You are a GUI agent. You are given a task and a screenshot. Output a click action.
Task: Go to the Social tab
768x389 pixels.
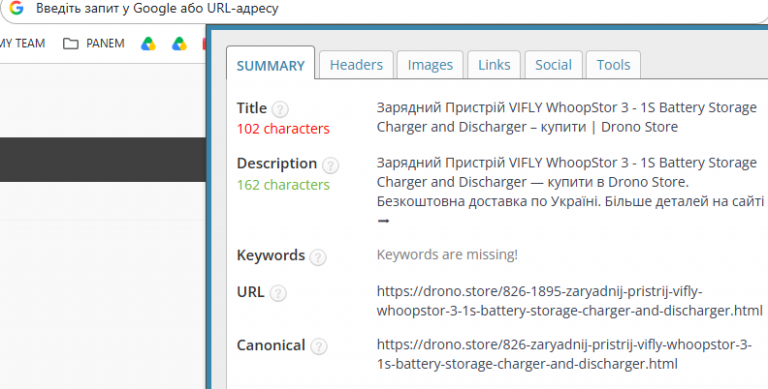(x=553, y=65)
